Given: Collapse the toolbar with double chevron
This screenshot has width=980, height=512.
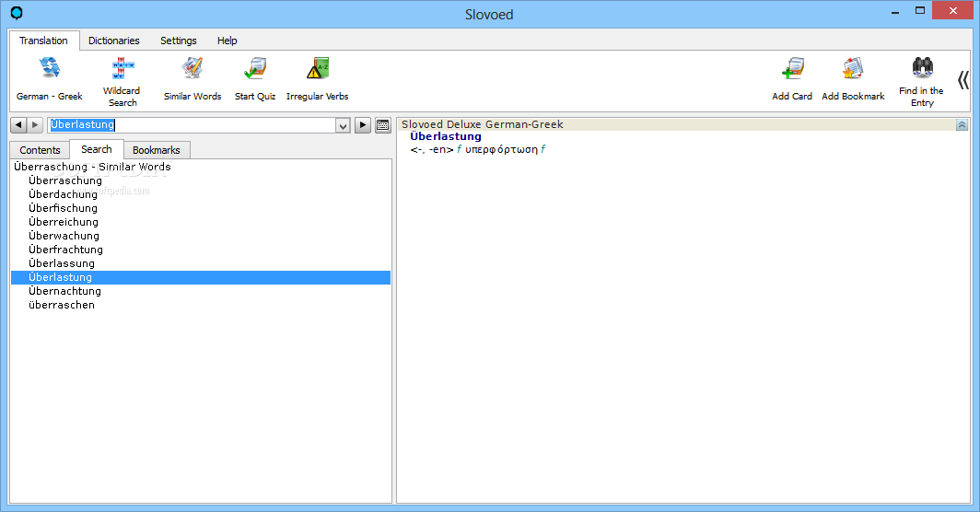Looking at the screenshot, I should (963, 80).
